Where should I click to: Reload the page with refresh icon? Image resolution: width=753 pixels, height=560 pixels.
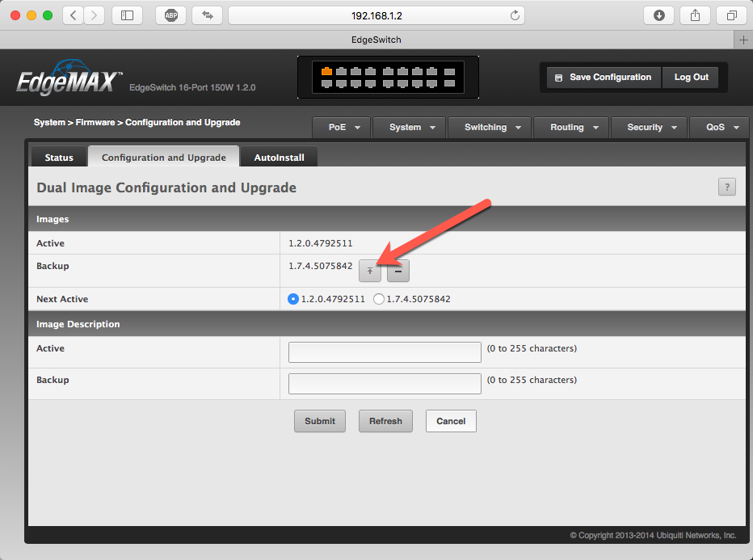coord(515,15)
